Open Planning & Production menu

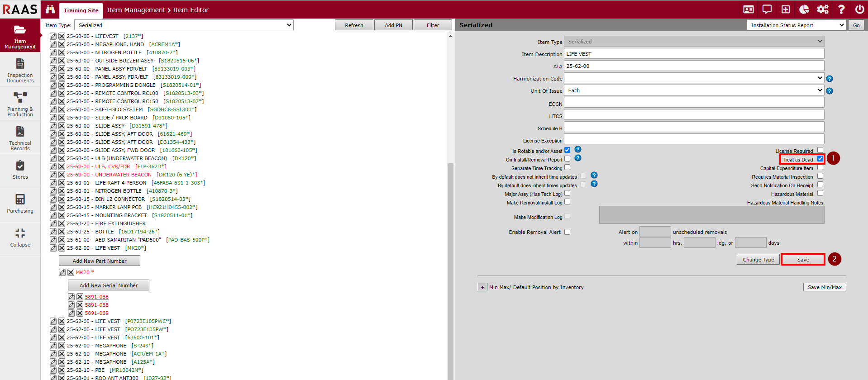click(x=20, y=104)
